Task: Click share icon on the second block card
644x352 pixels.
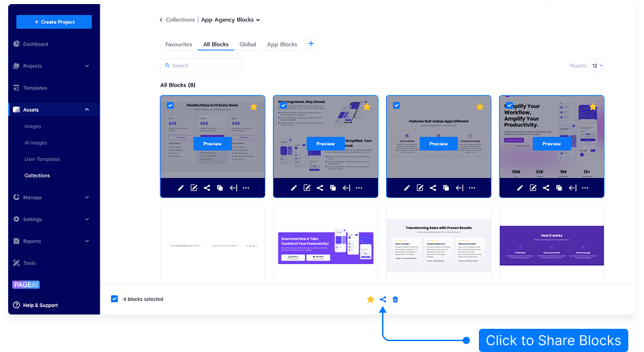Action: 320,188
